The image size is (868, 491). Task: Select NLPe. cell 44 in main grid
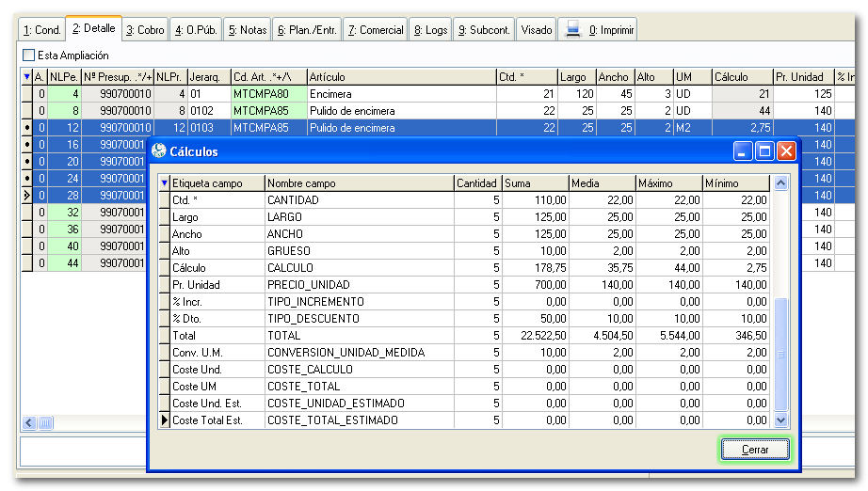[64, 263]
